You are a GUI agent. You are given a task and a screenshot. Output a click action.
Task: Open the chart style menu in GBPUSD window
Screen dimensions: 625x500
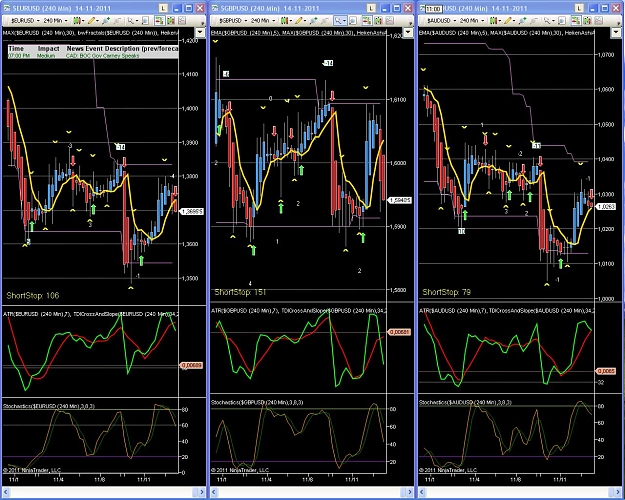pyautogui.click(x=285, y=20)
